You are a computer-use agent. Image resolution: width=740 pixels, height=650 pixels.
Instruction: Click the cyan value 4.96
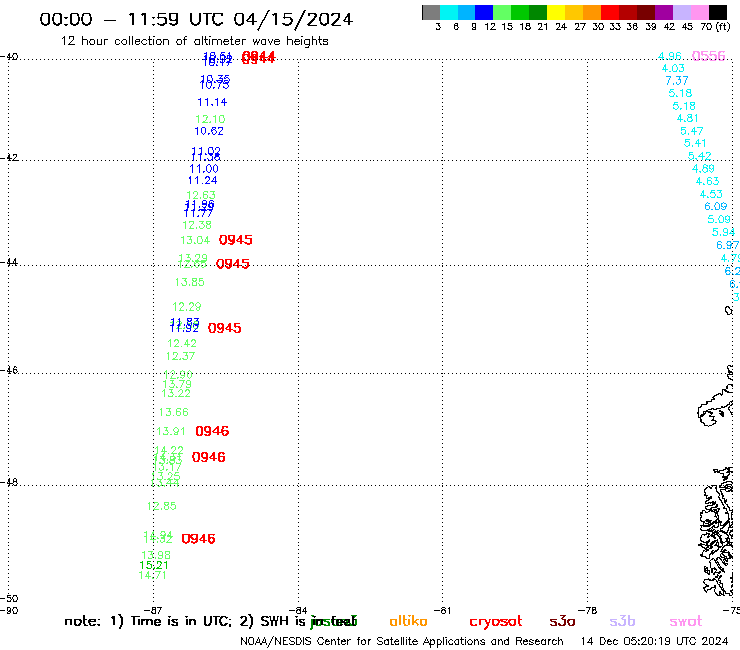coord(670,56)
